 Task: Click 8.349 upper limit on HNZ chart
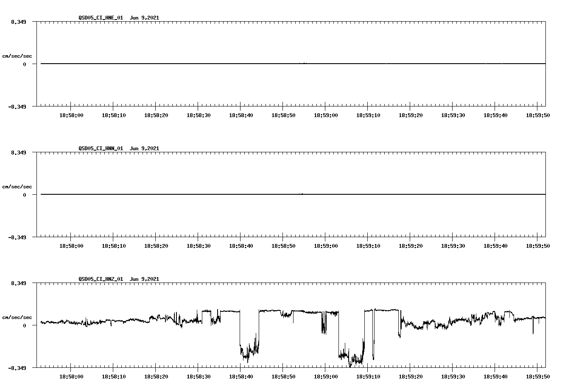tap(19, 283)
